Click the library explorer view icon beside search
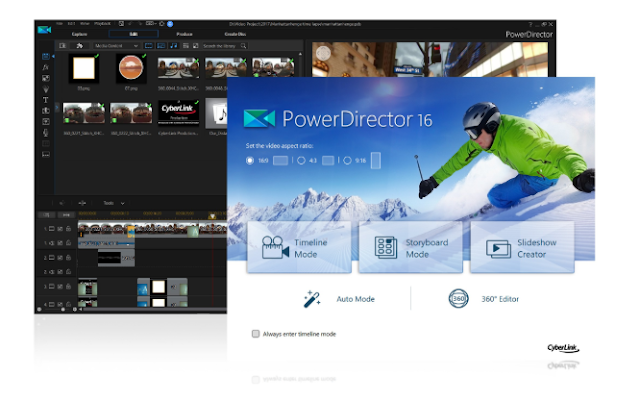Viewport: 640px width, 401px height. [x=196, y=46]
